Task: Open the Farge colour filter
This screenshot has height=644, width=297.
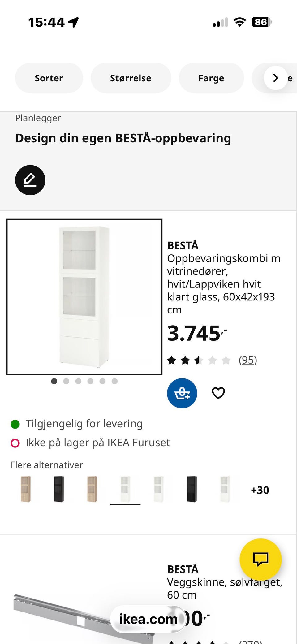Action: [x=211, y=78]
